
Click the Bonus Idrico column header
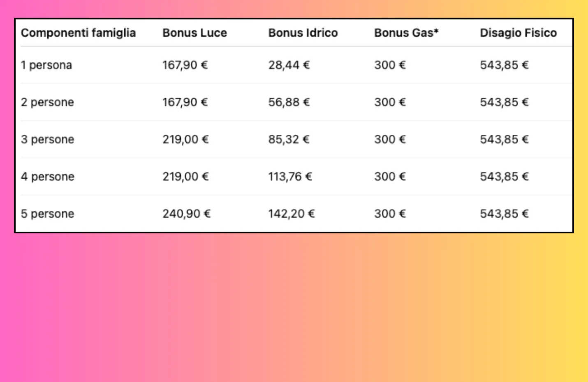click(303, 33)
